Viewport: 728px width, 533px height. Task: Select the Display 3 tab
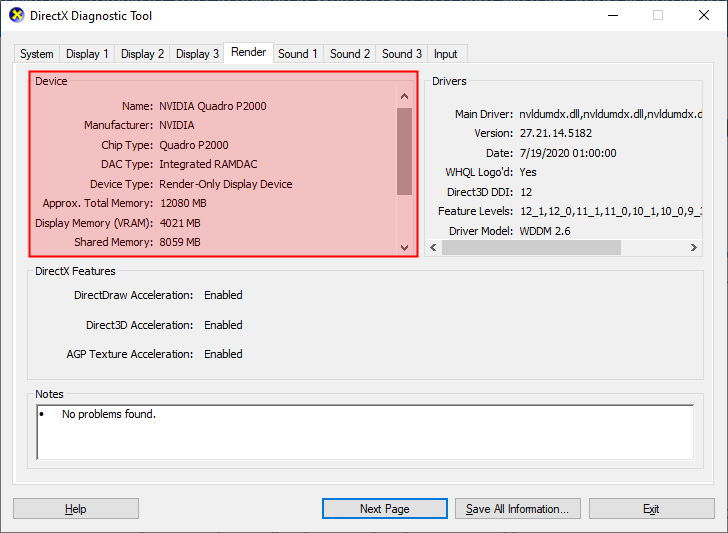pyautogui.click(x=197, y=54)
